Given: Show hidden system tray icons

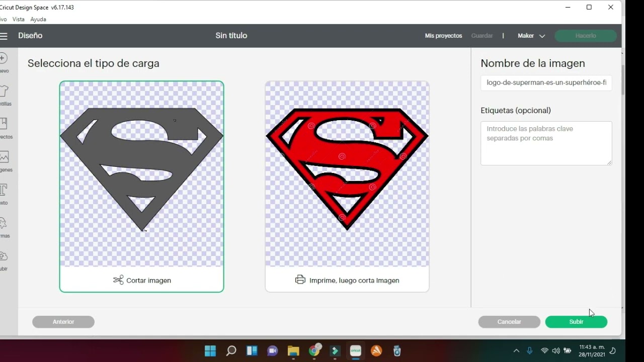Looking at the screenshot, I should pyautogui.click(x=516, y=351).
